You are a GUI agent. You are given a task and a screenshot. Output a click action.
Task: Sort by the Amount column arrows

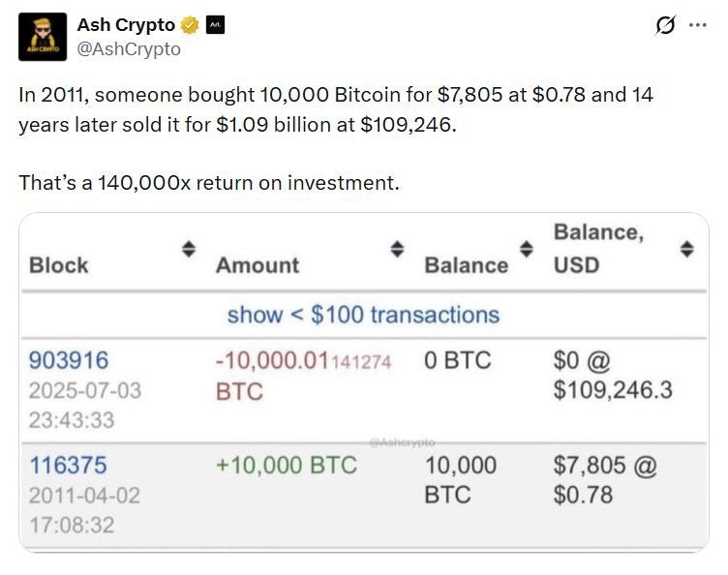[x=396, y=250]
